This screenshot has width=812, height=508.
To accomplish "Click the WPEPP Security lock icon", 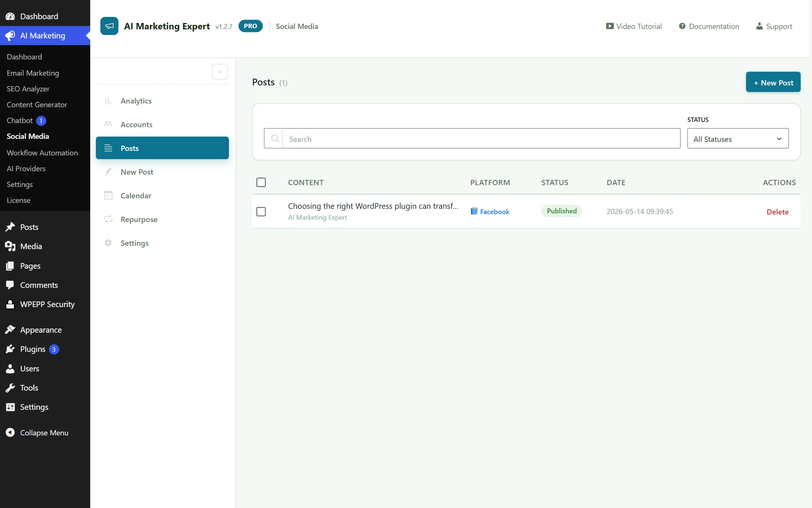I will pos(10,304).
